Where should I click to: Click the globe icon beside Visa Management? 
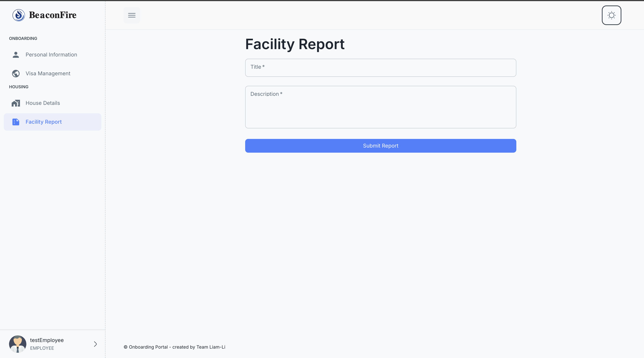16,73
